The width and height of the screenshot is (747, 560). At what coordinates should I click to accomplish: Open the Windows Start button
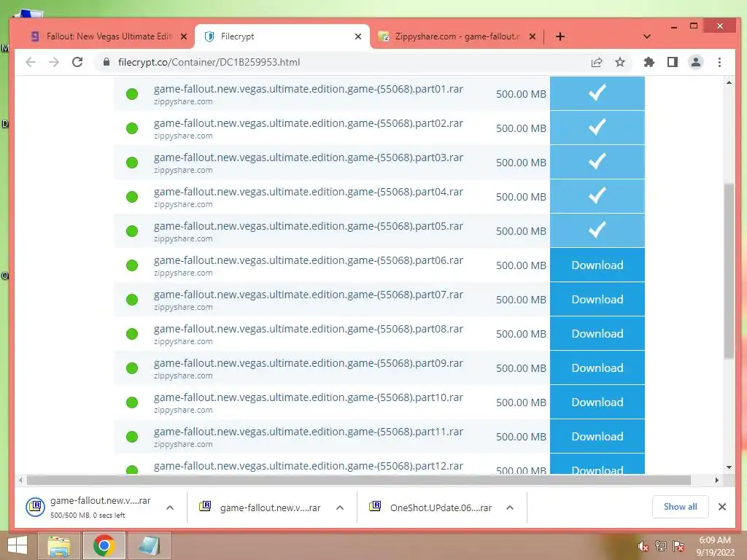point(18,545)
